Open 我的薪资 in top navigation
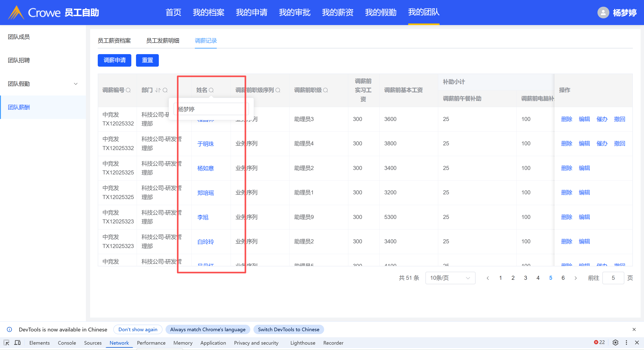Screen dimensions: 644x350 pos(338,13)
